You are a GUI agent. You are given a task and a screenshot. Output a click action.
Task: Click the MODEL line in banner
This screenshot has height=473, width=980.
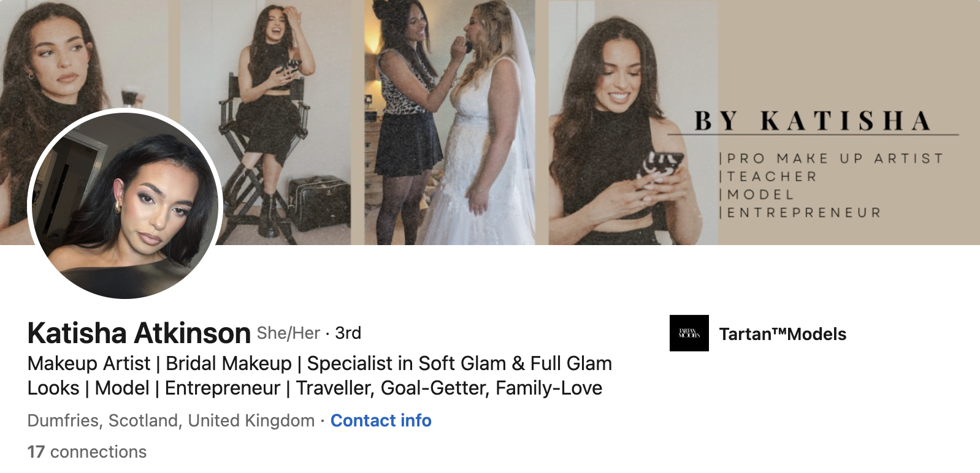pos(757,194)
